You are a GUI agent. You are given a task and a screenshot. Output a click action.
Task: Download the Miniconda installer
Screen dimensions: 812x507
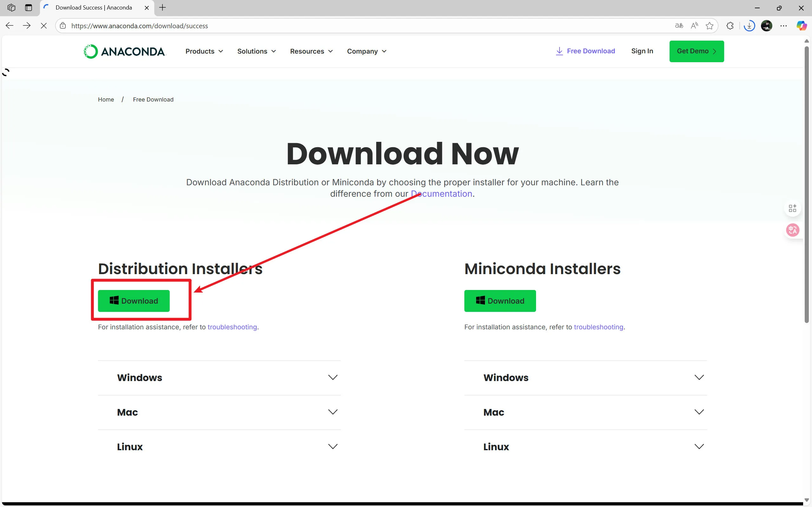[500, 301]
